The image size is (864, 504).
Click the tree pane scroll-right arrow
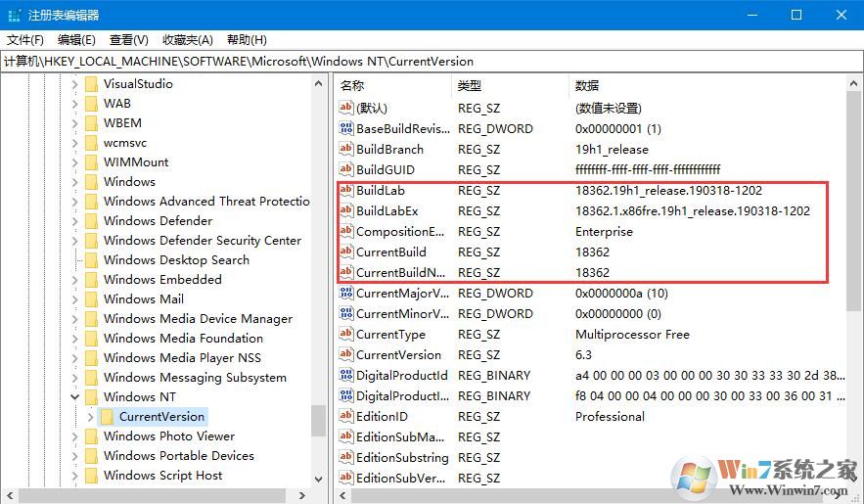coord(301,495)
